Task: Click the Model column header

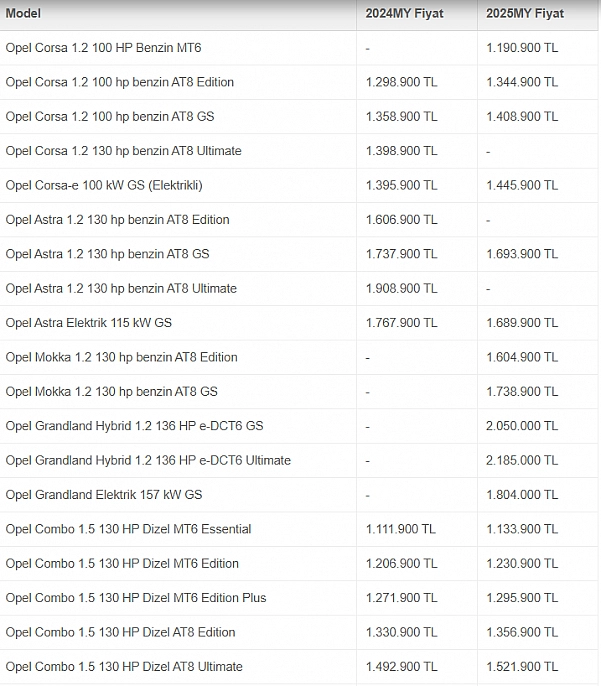Action: [x=23, y=14]
